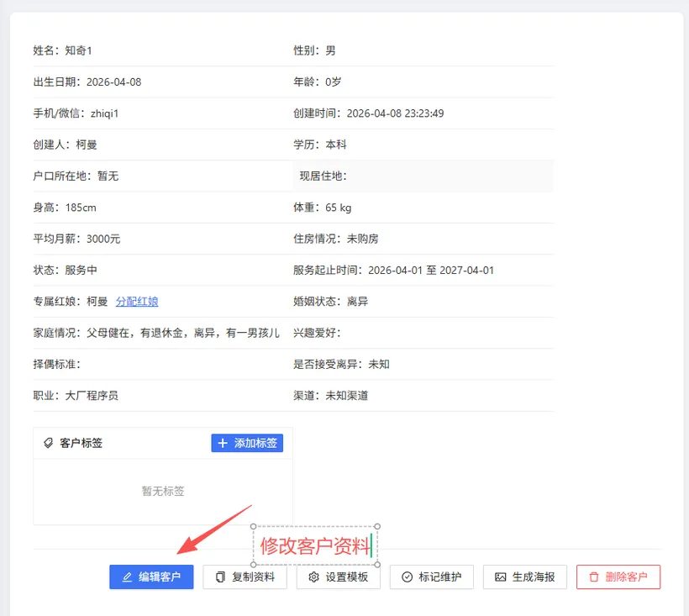The height and width of the screenshot is (616, 689).
Task: Click the bottom-right handle of annotation box
Action: 377,565
